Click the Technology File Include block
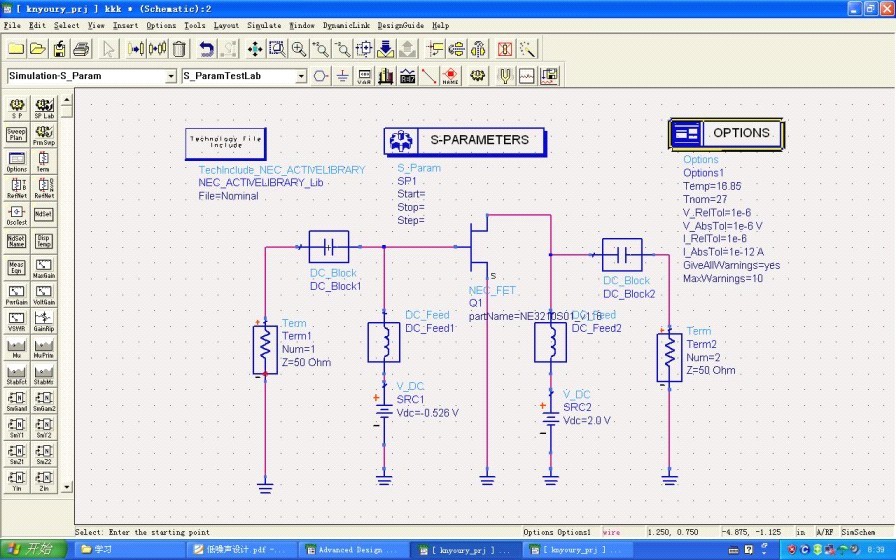 [226, 143]
